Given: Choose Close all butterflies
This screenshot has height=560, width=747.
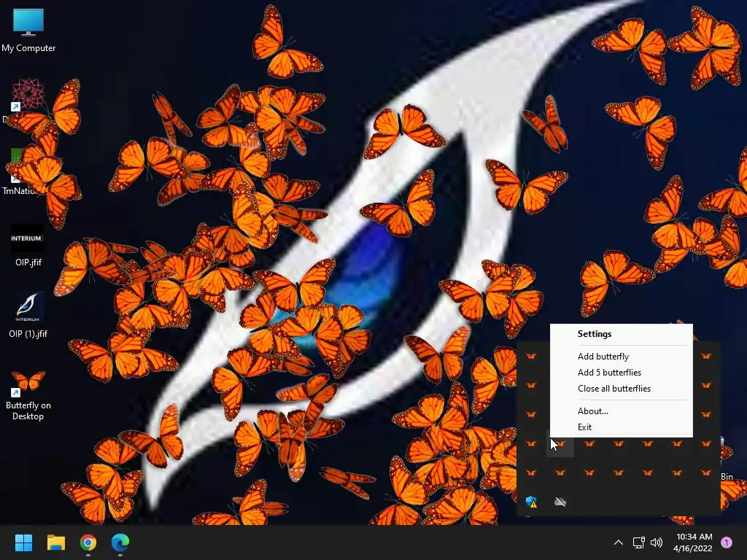Looking at the screenshot, I should tap(622, 389).
